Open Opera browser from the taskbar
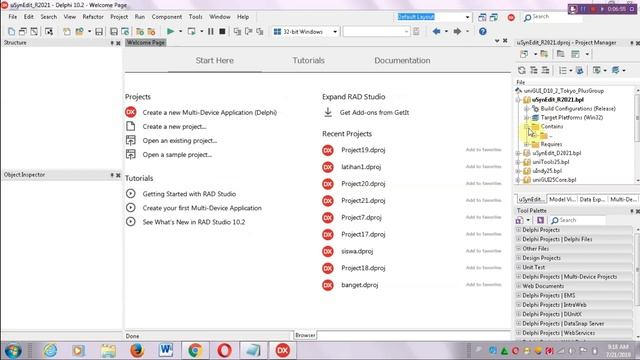The image size is (640, 360). (224, 350)
